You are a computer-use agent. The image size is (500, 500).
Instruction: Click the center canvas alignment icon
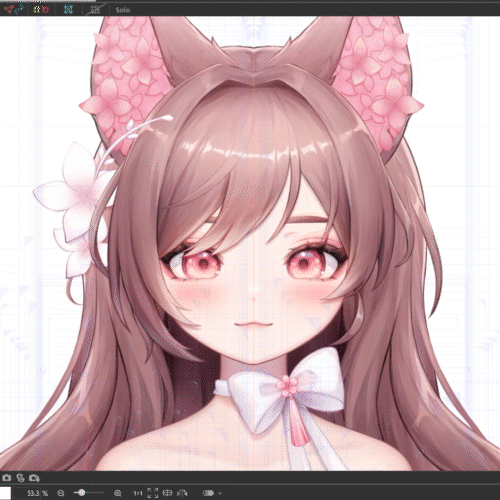(167, 493)
